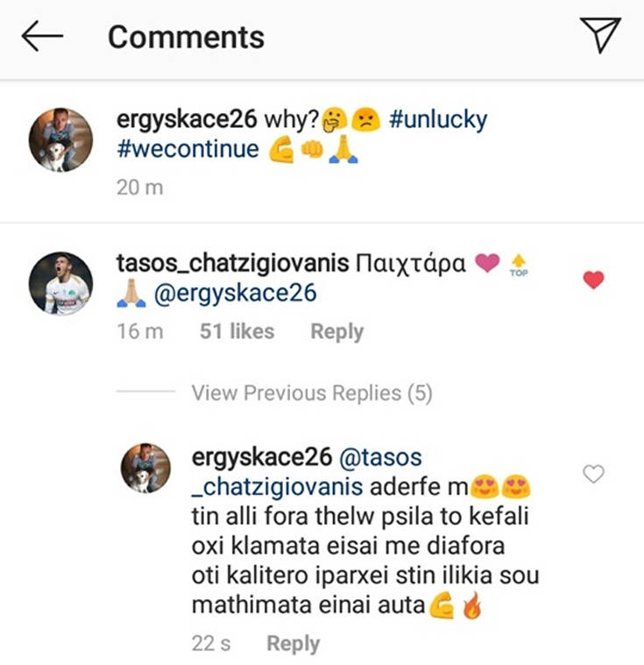The width and height of the screenshot is (644, 665).
Task: Open direct message paper plane icon
Action: point(600,36)
